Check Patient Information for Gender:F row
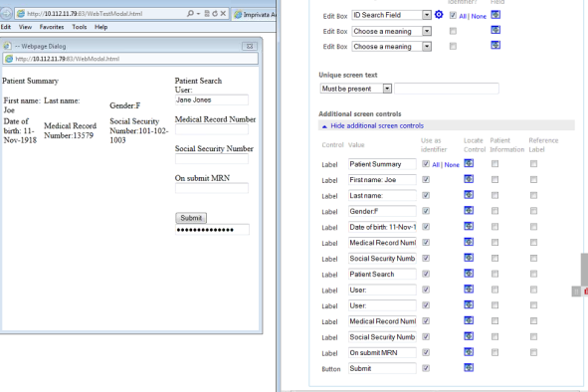 coord(495,211)
